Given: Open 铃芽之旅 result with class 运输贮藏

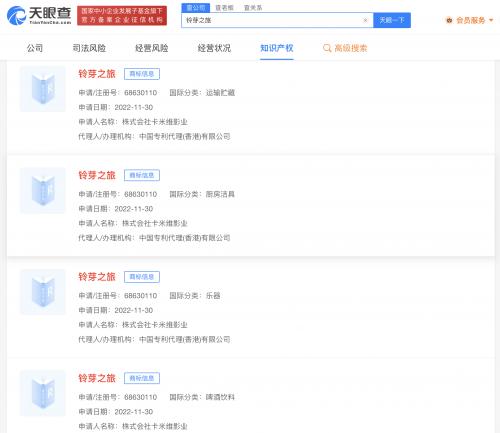Looking at the screenshot, I should pos(97,74).
